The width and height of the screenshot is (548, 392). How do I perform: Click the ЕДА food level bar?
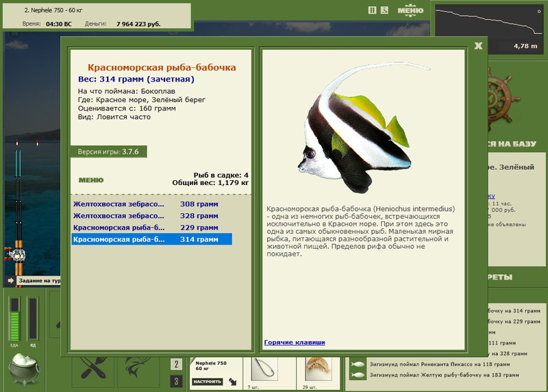pyautogui.click(x=14, y=319)
